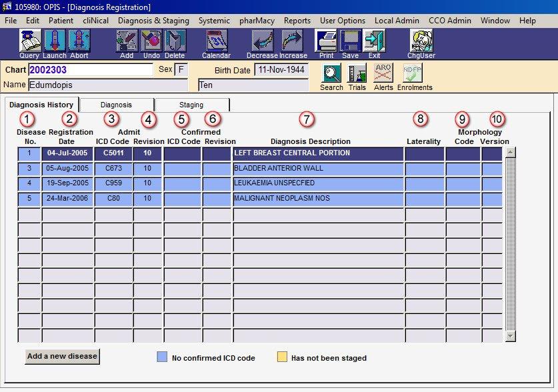
Task: Click the Launch rocket icon
Action: pyautogui.click(x=55, y=41)
